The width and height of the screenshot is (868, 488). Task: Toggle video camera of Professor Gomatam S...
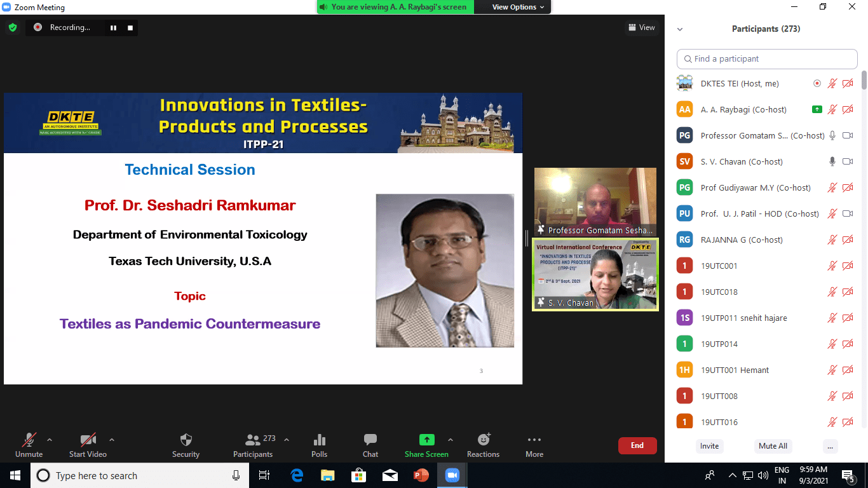(848, 135)
